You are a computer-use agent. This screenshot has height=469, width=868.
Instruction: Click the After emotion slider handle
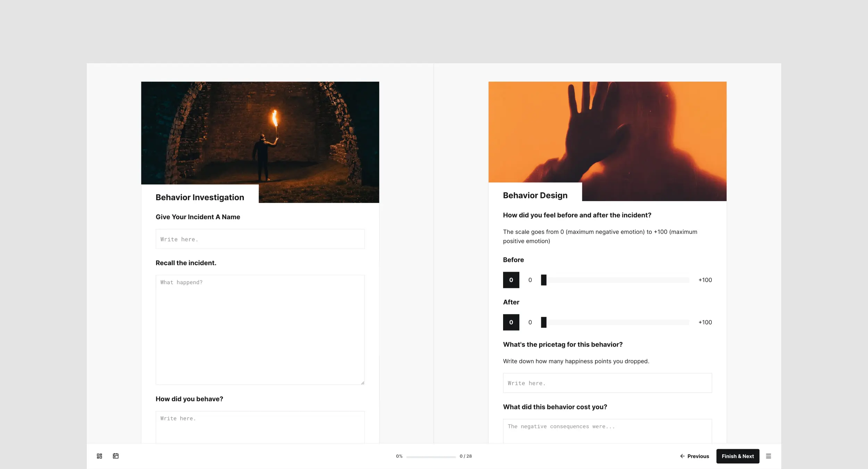point(544,322)
